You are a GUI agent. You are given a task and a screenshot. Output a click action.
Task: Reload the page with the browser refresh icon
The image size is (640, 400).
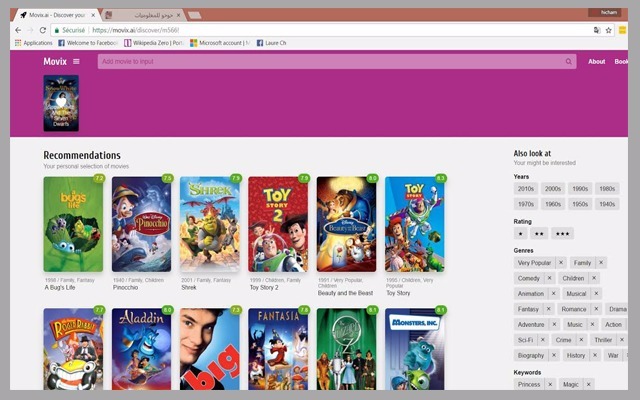pyautogui.click(x=42, y=30)
